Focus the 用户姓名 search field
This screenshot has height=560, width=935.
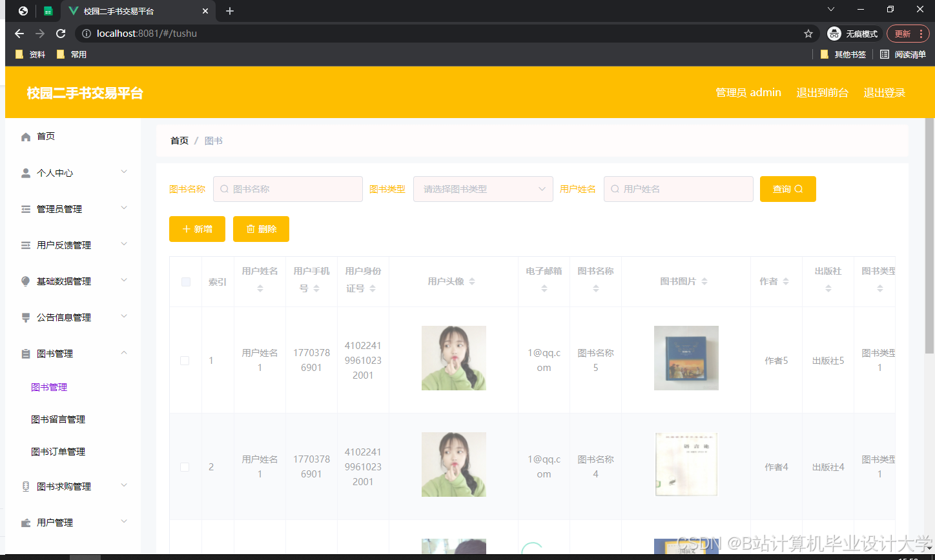pos(679,189)
